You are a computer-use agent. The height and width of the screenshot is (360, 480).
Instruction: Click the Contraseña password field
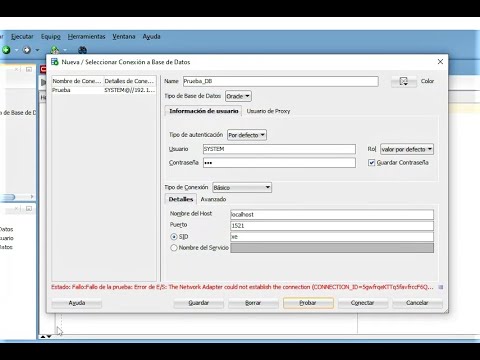coord(279,163)
